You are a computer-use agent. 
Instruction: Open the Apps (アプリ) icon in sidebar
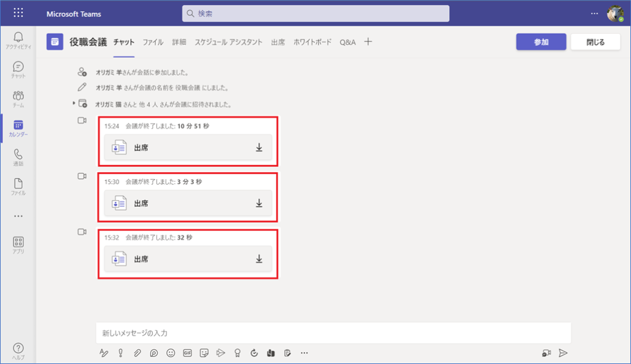[x=18, y=245]
